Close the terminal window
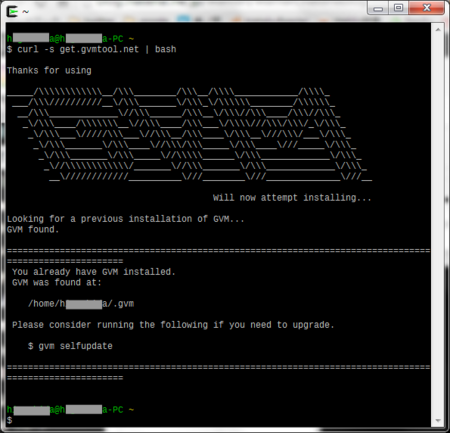The width and height of the screenshot is (450, 433). point(427,8)
